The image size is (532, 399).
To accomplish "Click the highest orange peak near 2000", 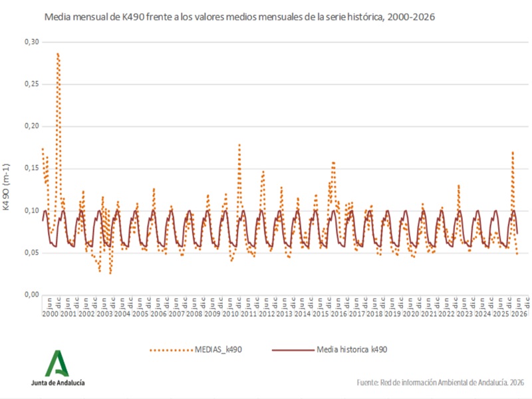I will tap(58, 54).
